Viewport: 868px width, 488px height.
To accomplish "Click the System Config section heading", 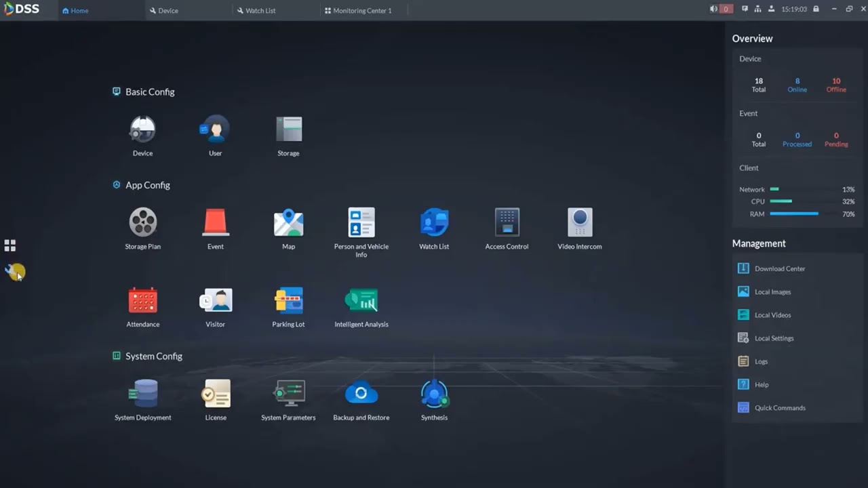I will (153, 356).
